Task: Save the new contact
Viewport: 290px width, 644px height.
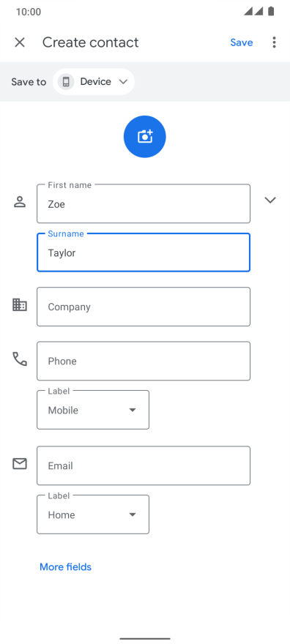Action: (x=242, y=42)
